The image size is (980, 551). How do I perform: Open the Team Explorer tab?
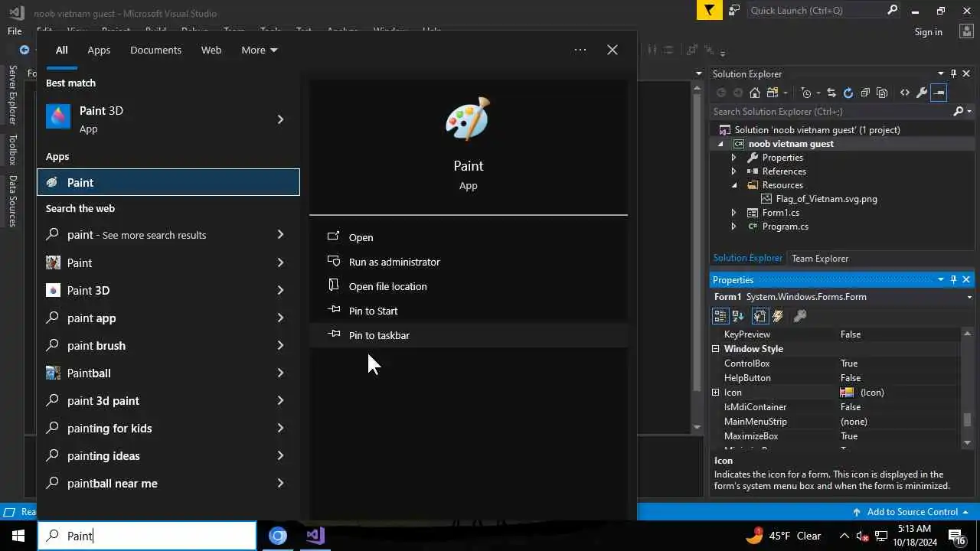[x=820, y=259]
